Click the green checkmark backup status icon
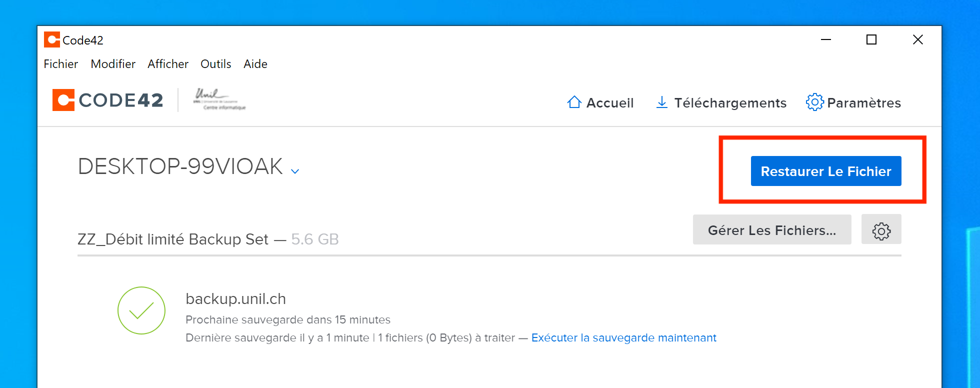 click(x=141, y=310)
